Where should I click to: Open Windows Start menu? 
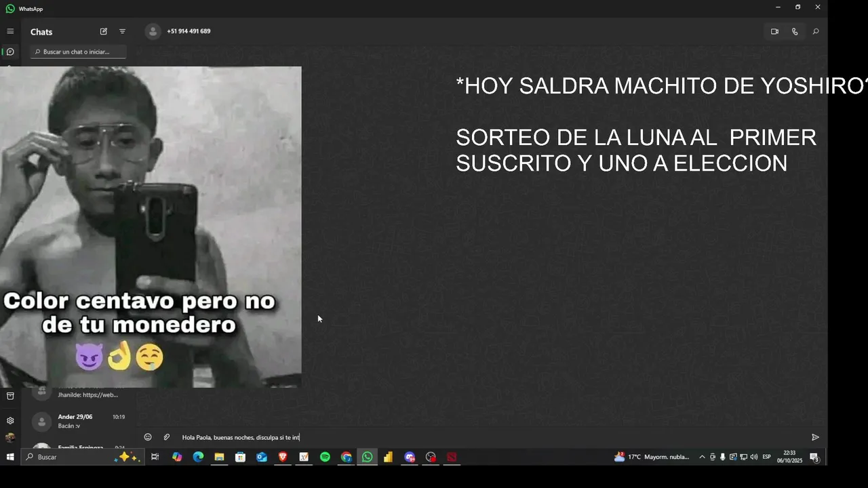10,457
